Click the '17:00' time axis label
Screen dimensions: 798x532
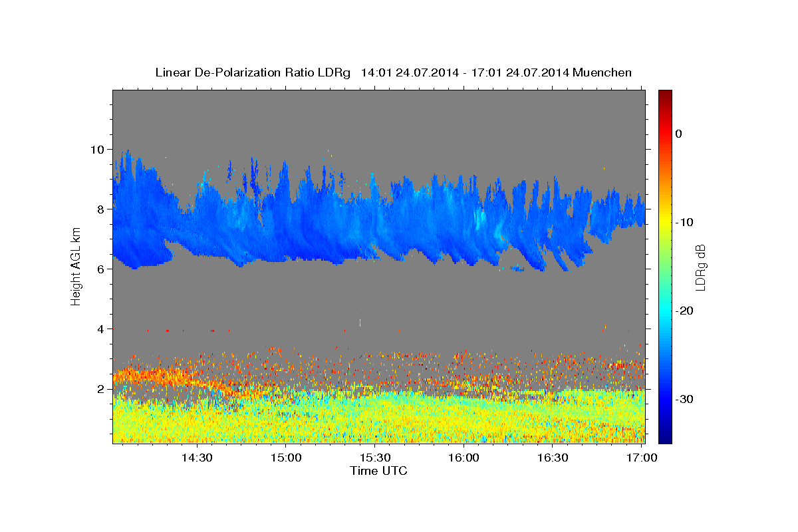[642, 458]
